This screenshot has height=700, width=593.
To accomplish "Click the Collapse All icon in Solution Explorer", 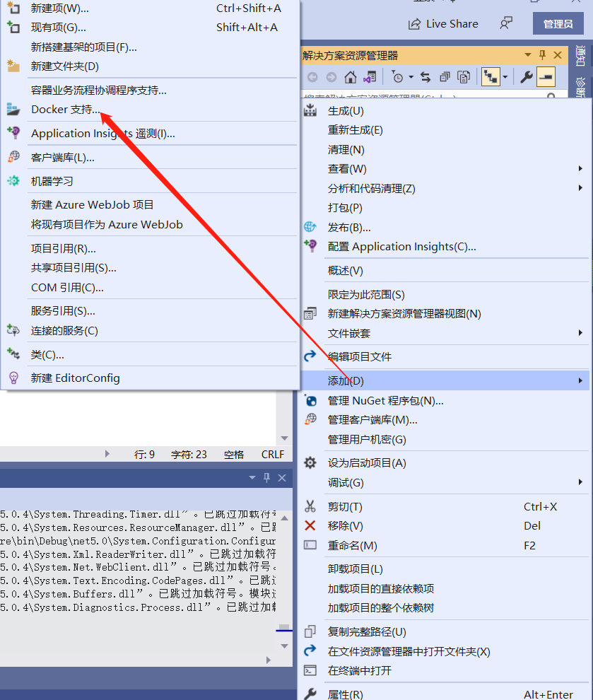I will tap(445, 77).
